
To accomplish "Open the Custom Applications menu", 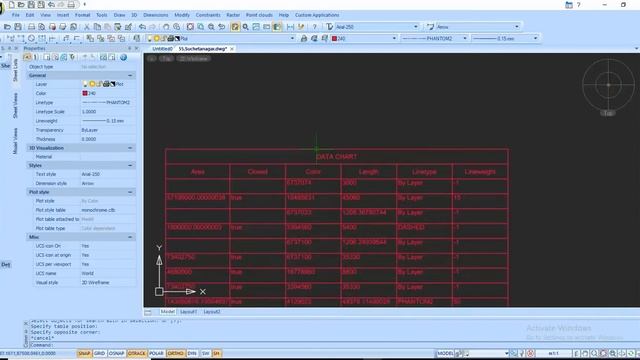I will (x=317, y=15).
